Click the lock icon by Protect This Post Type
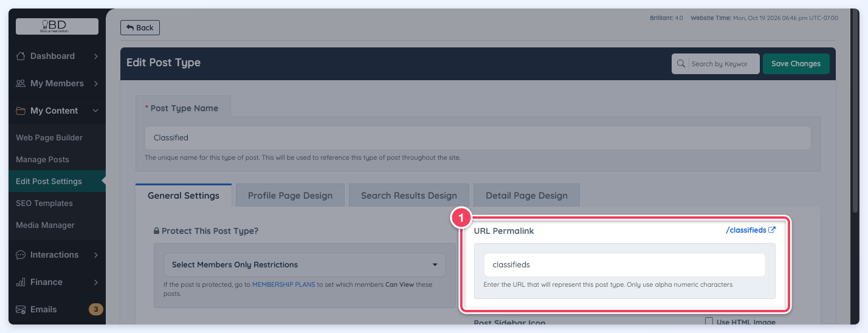The image size is (868, 333). pos(156,231)
